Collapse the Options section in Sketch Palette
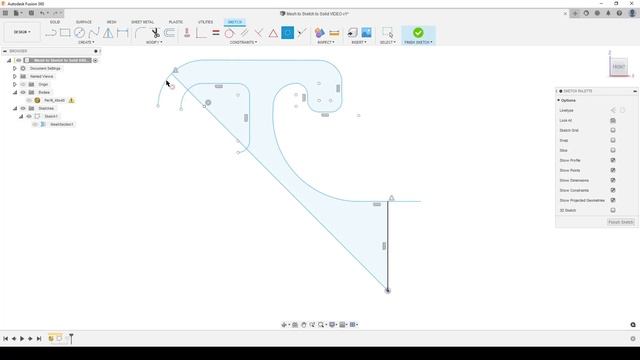The image size is (640, 360). point(558,100)
